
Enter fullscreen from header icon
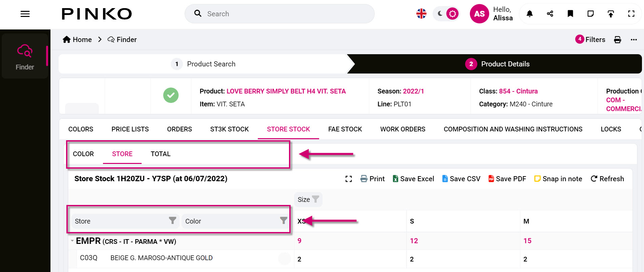631,14
